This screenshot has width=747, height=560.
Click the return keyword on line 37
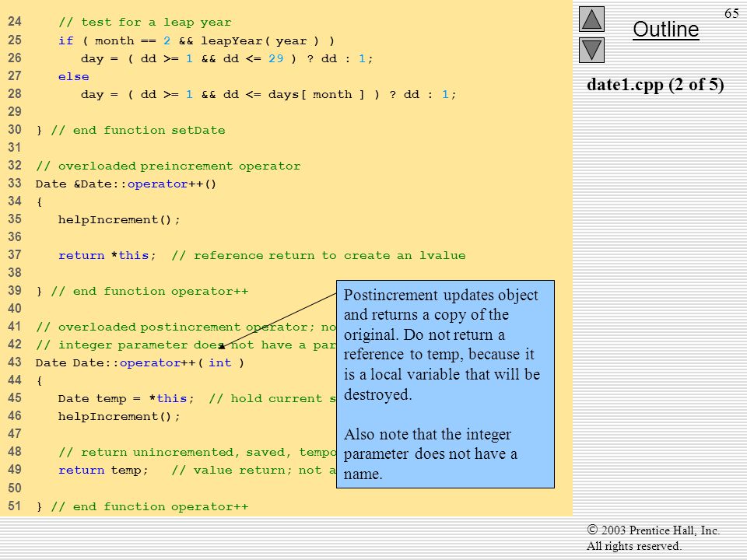coord(81,256)
